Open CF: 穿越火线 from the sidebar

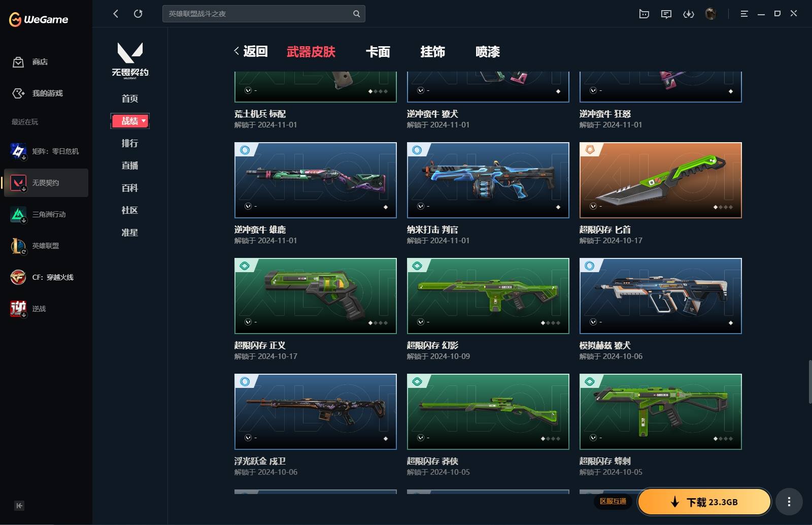(46, 277)
